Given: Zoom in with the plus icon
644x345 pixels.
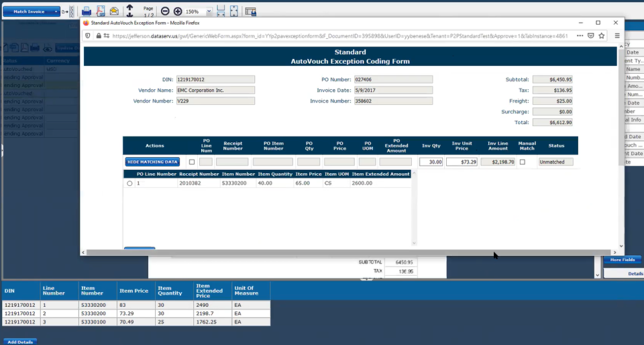Looking at the screenshot, I should click(x=178, y=11).
